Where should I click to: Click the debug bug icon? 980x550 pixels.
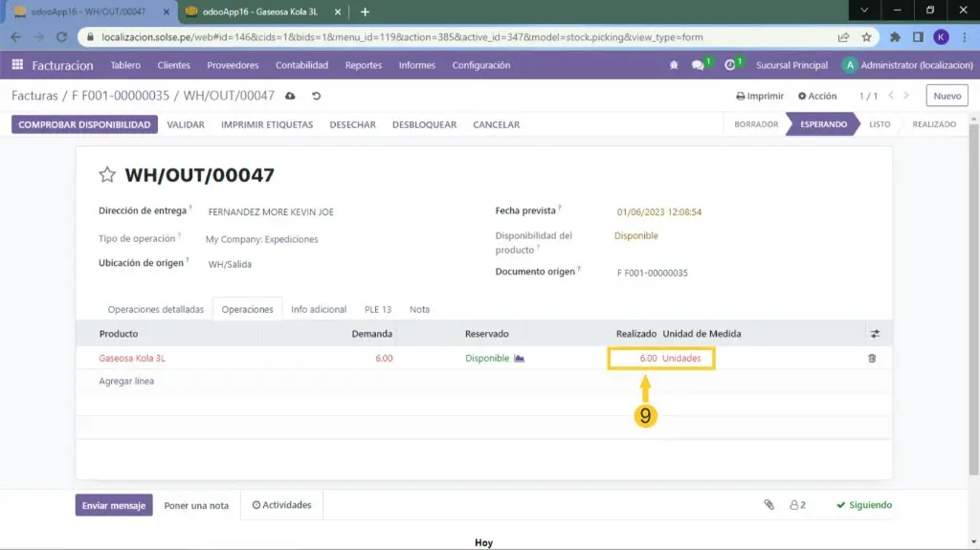[x=675, y=65]
